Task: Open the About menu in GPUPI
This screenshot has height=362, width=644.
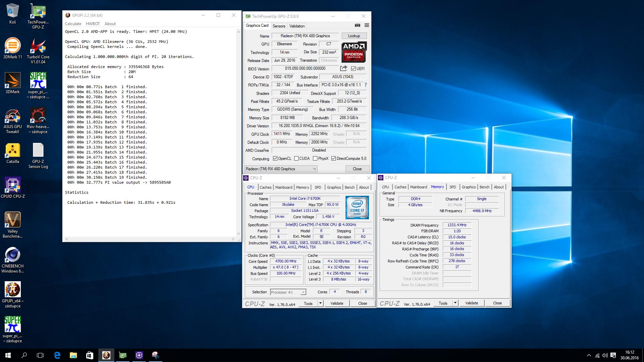Action: click(110, 24)
